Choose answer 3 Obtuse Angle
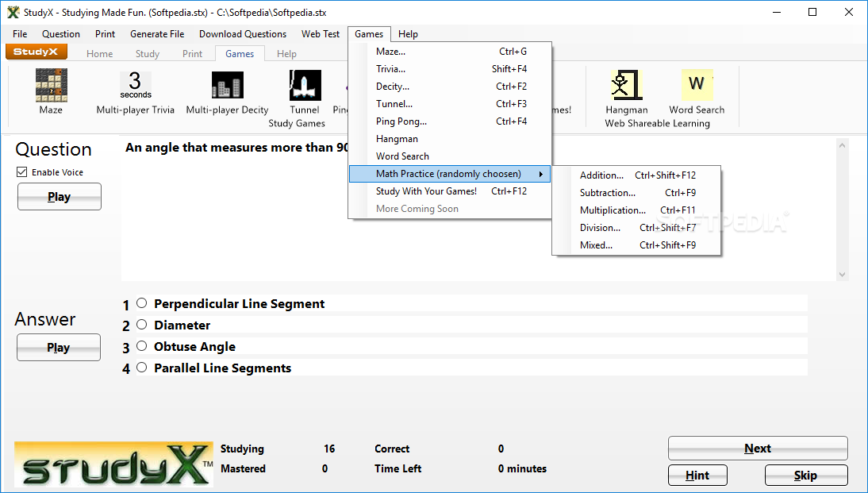868x493 pixels. click(142, 346)
